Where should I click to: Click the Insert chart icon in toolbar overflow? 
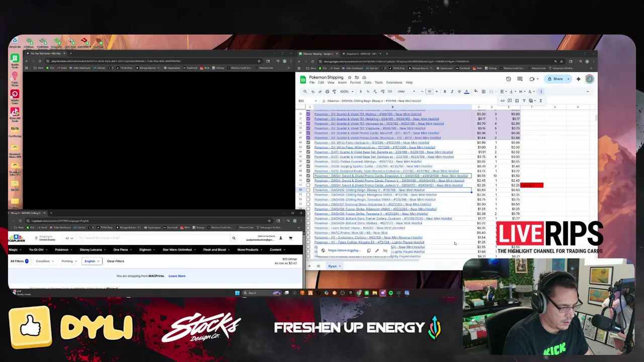(x=517, y=101)
